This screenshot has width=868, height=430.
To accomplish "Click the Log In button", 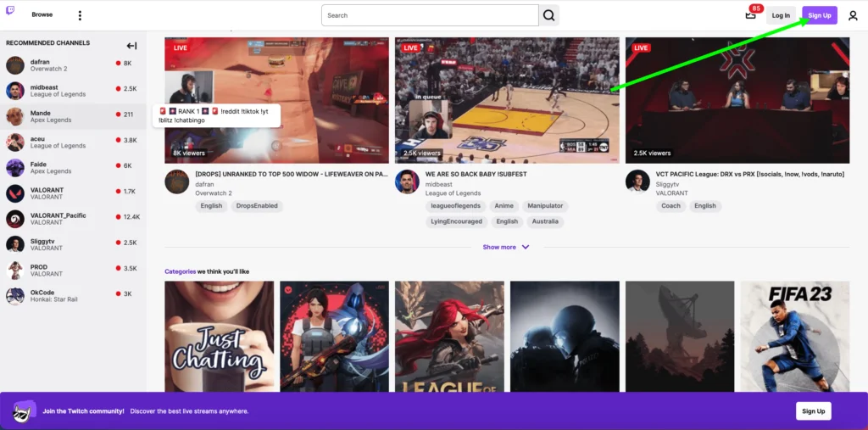I will pyautogui.click(x=781, y=15).
